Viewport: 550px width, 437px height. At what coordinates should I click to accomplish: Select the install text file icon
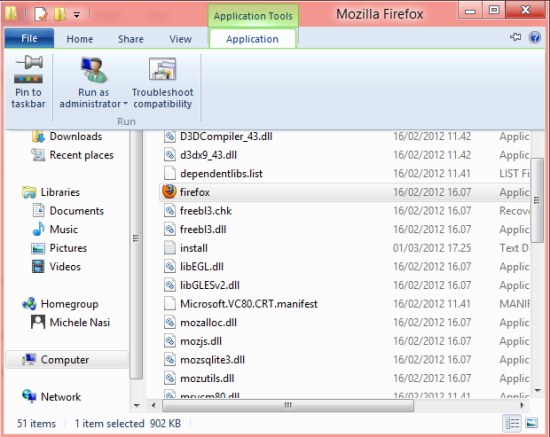pos(170,248)
